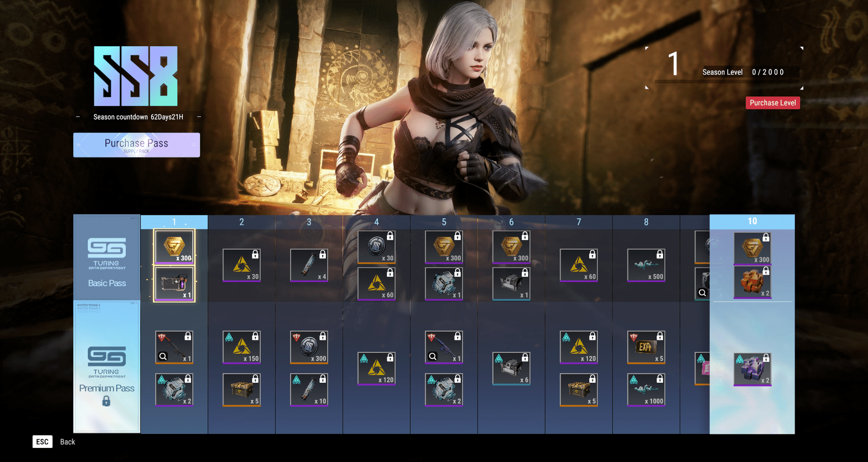Select the level 8 premium EXP x5 reward
This screenshot has width=868, height=462.
646,347
